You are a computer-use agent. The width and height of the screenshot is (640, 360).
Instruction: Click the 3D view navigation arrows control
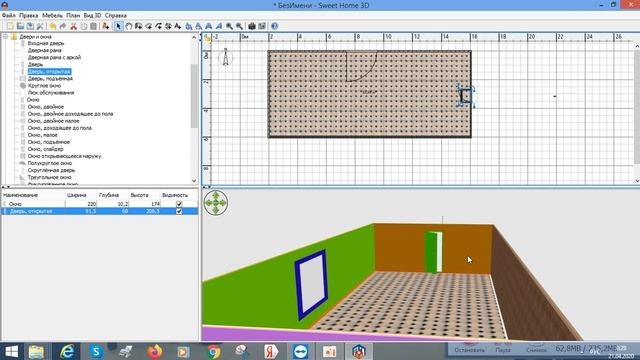(x=216, y=202)
